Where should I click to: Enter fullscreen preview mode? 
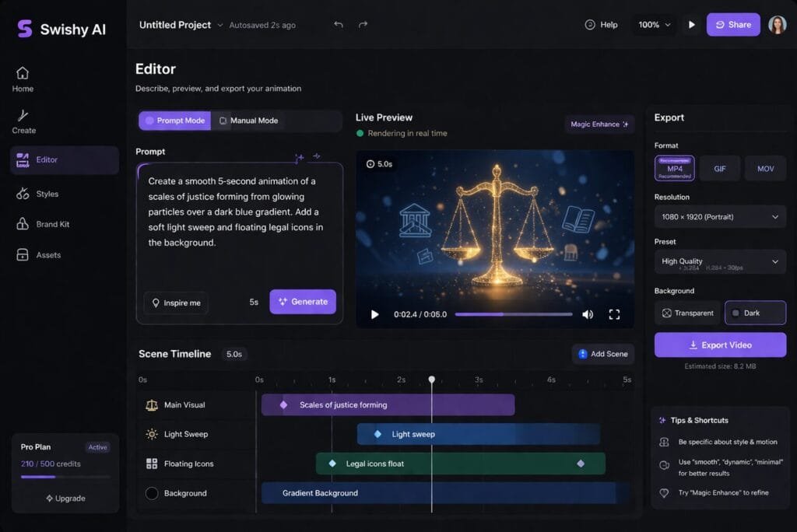click(614, 314)
